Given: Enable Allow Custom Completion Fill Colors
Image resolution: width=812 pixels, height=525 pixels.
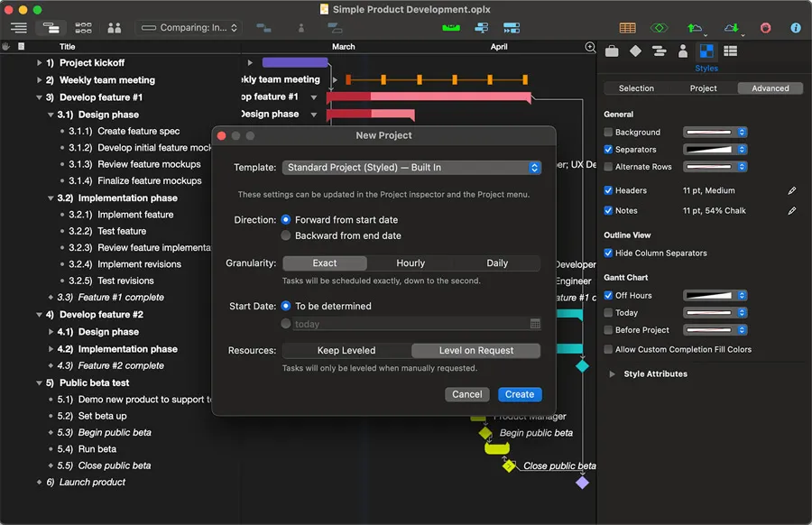Looking at the screenshot, I should tap(608, 350).
